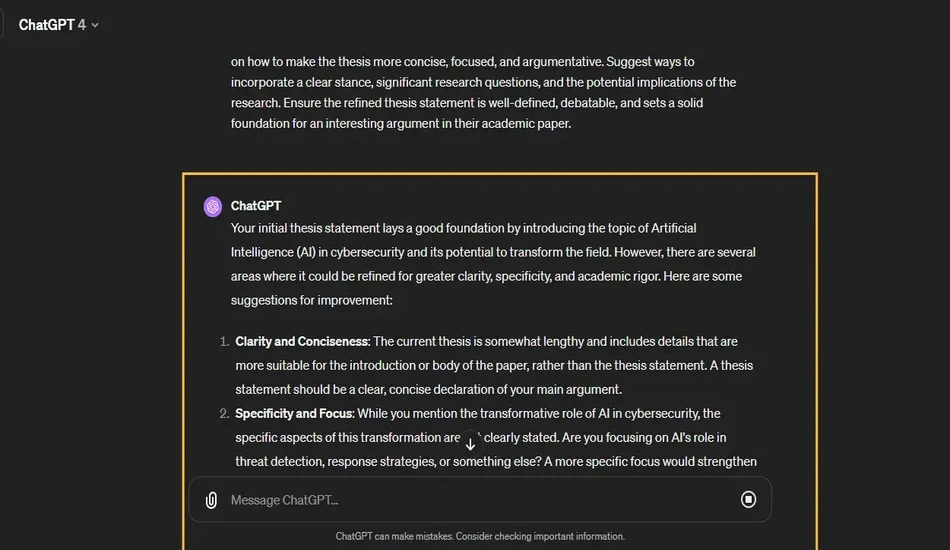Click list number 2 marker

(224, 414)
